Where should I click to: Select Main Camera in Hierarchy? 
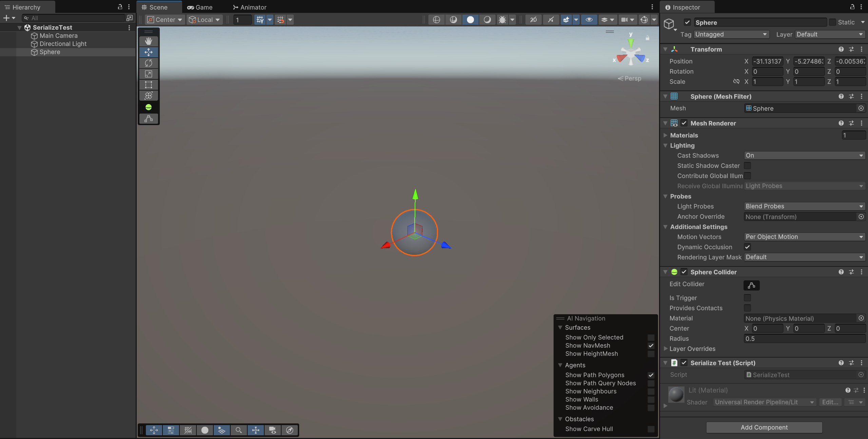(x=58, y=36)
